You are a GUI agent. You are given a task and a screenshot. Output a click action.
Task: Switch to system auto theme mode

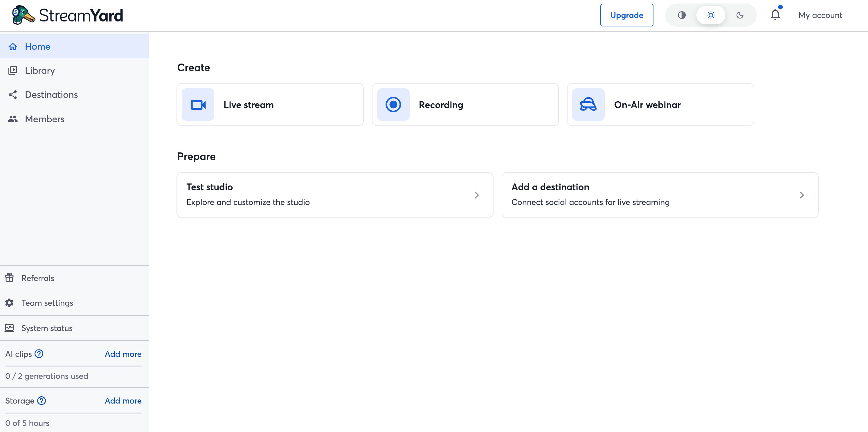[x=682, y=15]
